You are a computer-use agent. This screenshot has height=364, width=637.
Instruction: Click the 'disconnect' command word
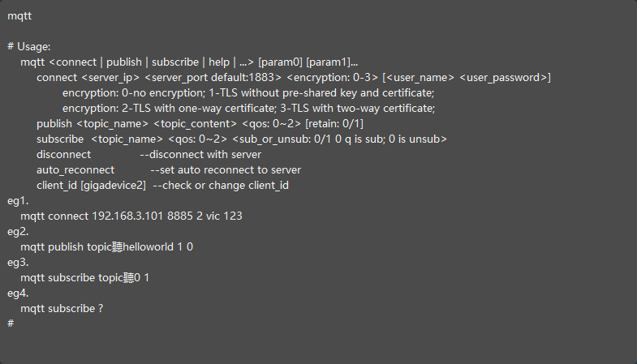pyautogui.click(x=63, y=155)
